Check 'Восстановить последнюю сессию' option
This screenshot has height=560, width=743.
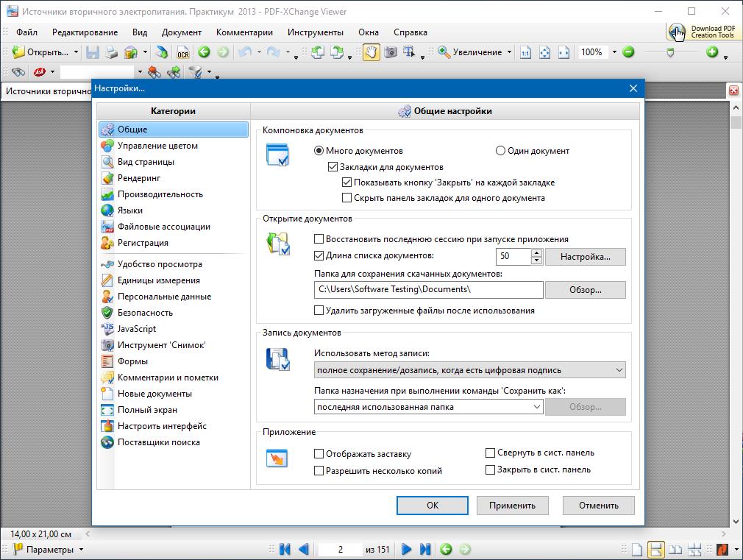319,239
